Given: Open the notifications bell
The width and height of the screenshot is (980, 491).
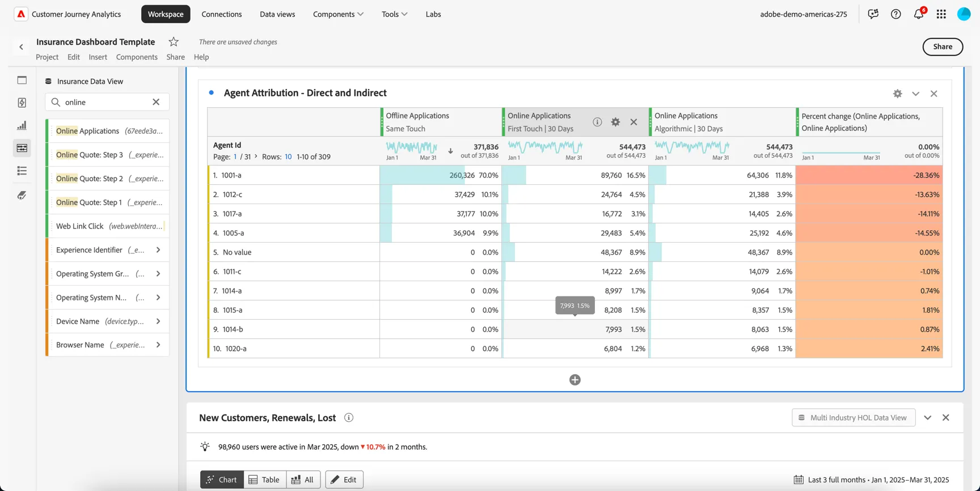Looking at the screenshot, I should (919, 14).
